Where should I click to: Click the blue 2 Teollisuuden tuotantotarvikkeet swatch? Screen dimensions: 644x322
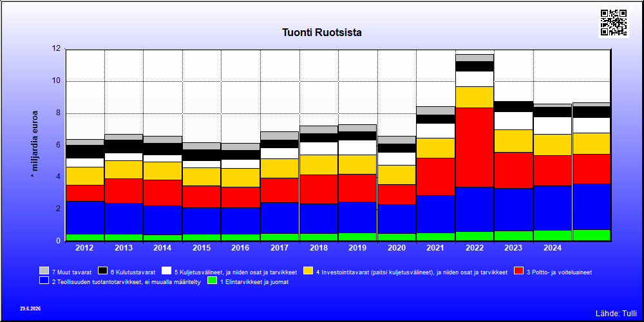(x=44, y=281)
